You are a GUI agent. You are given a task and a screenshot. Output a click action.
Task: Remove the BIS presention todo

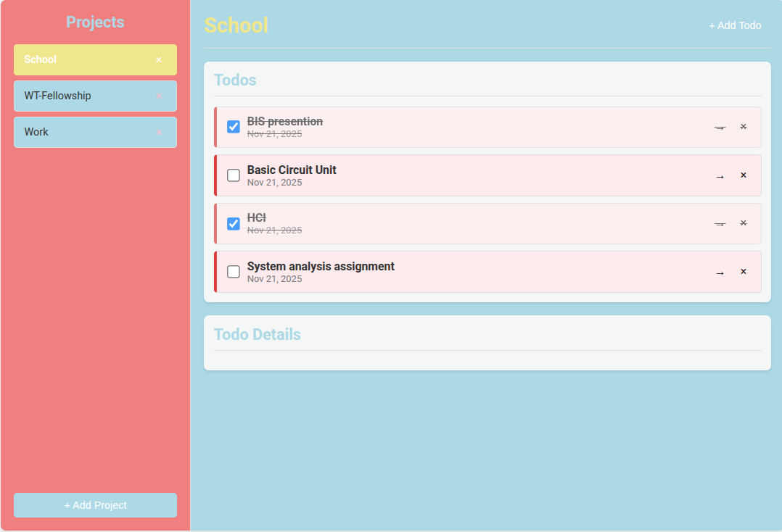[743, 127]
